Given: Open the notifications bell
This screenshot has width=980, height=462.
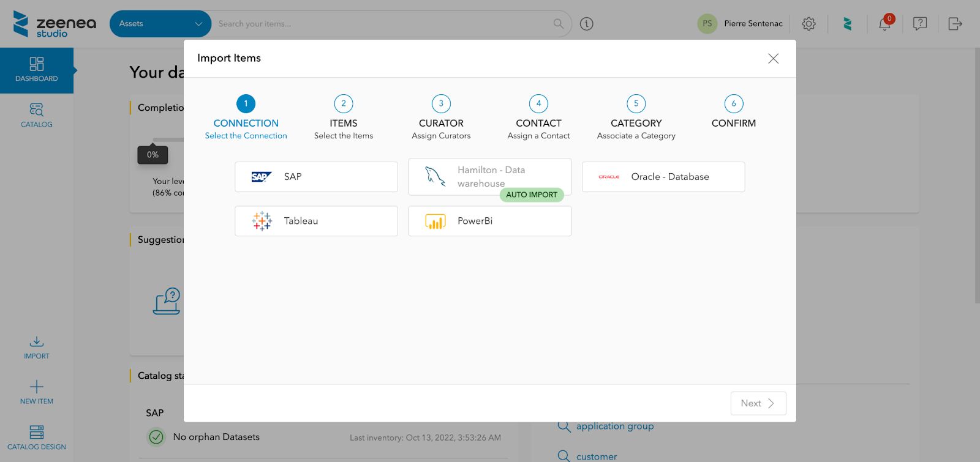Looking at the screenshot, I should (x=884, y=24).
